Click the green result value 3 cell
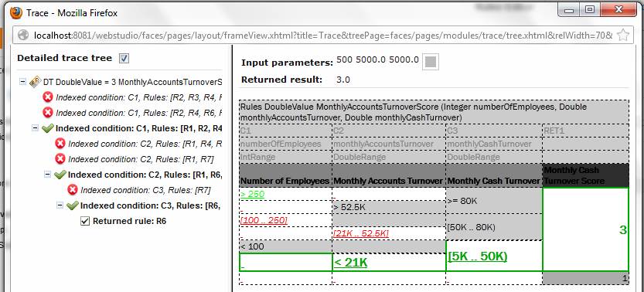This screenshot has width=644, height=292. [585, 229]
